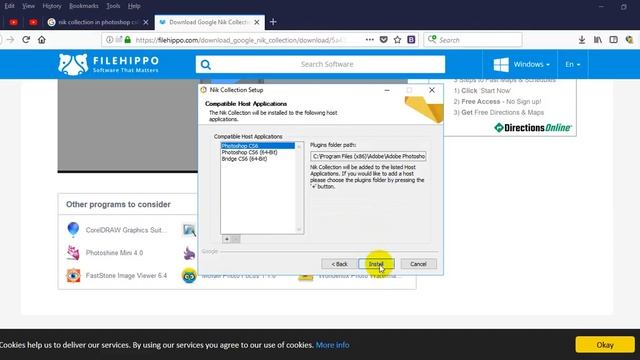The height and width of the screenshot is (360, 640).
Task: Close the 'nik collection in photoshop' tab
Action: click(146, 22)
